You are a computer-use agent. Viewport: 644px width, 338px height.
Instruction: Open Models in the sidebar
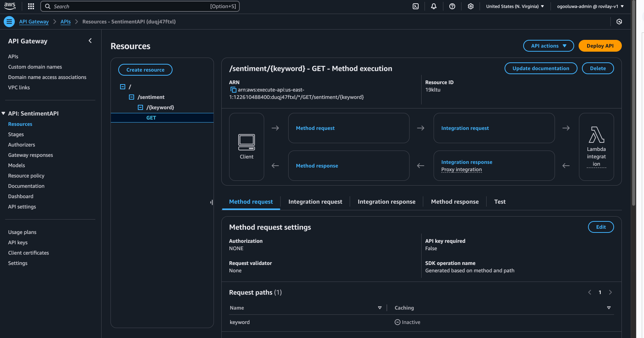click(17, 165)
